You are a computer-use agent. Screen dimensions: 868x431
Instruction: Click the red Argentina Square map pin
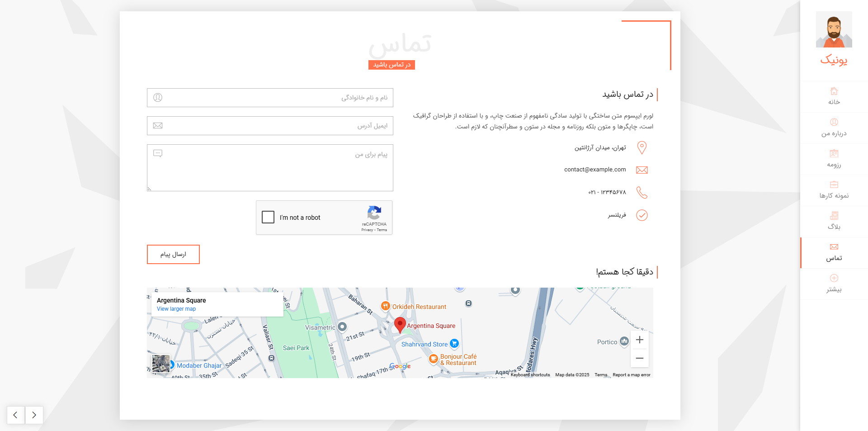[400, 324]
